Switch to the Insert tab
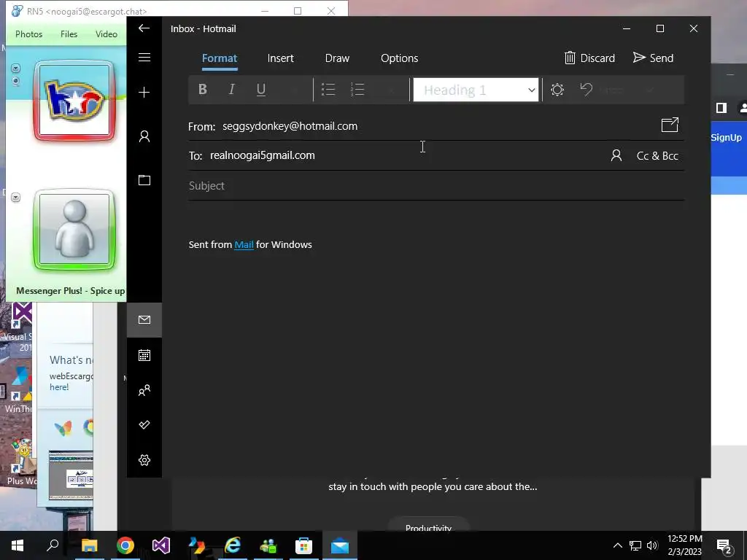Viewport: 747px width, 560px height. coord(281,58)
